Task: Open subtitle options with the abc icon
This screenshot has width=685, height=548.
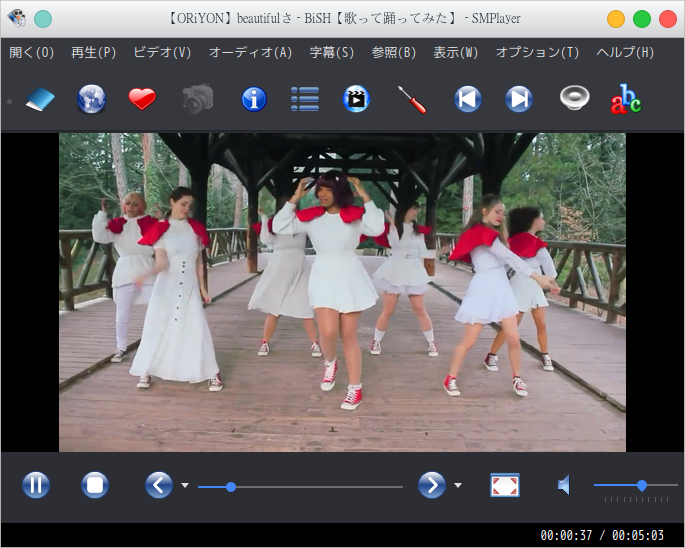Action: click(x=626, y=99)
